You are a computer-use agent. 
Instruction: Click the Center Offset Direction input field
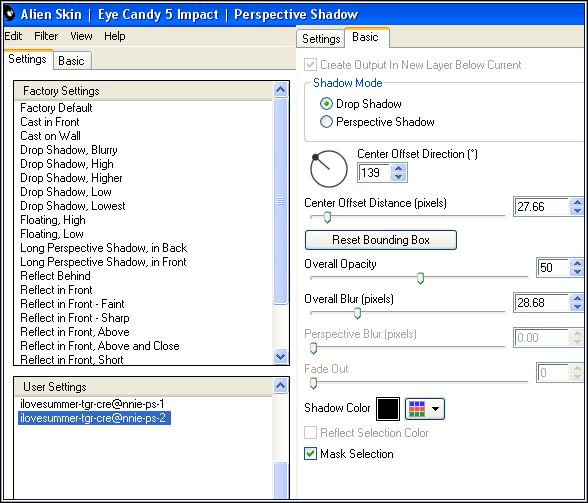[x=374, y=173]
